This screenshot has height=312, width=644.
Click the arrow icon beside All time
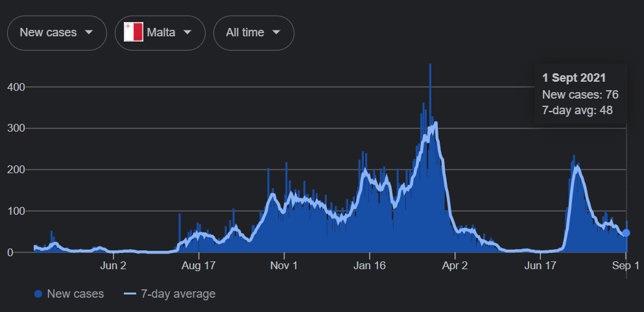coord(276,32)
